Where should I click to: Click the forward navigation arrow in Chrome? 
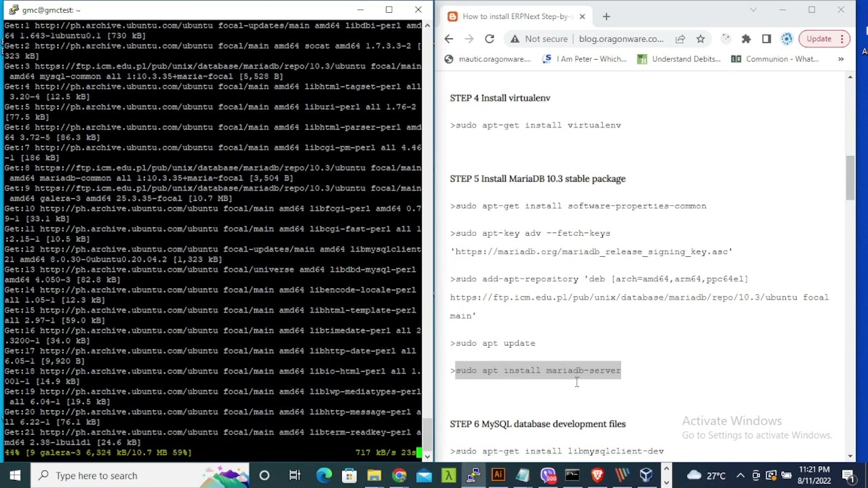click(x=469, y=39)
